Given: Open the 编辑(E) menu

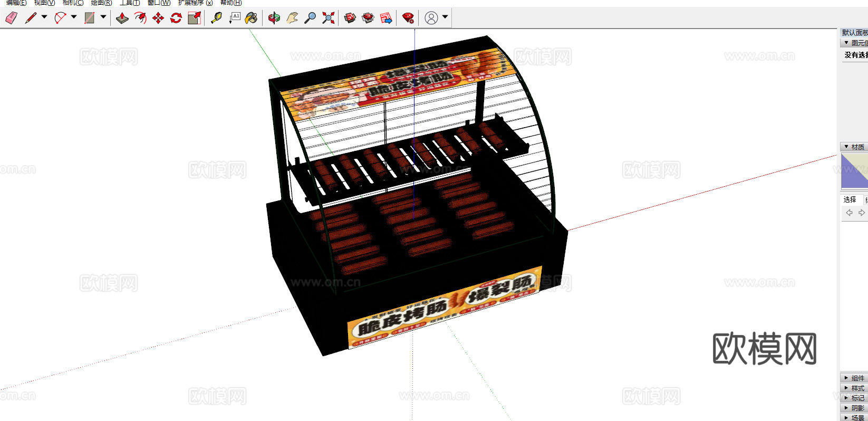Looking at the screenshot, I should click(x=16, y=3).
